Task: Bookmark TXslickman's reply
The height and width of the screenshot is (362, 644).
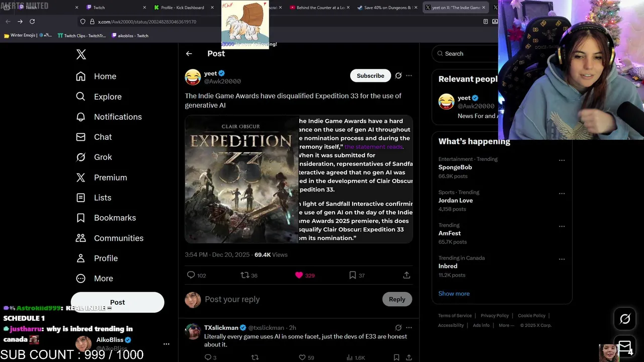Action: click(396, 357)
